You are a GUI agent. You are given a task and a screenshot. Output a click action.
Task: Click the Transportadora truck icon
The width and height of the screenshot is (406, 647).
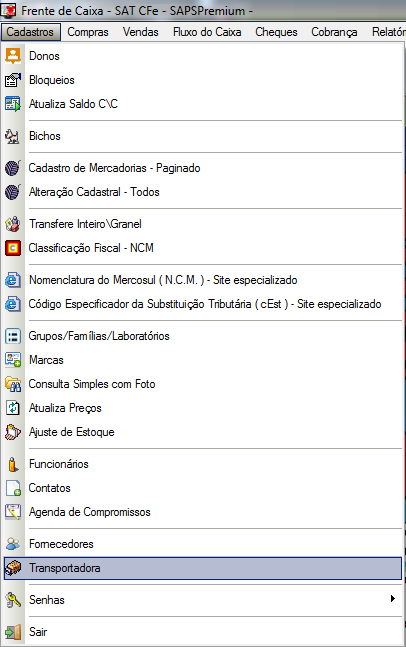(x=13, y=568)
